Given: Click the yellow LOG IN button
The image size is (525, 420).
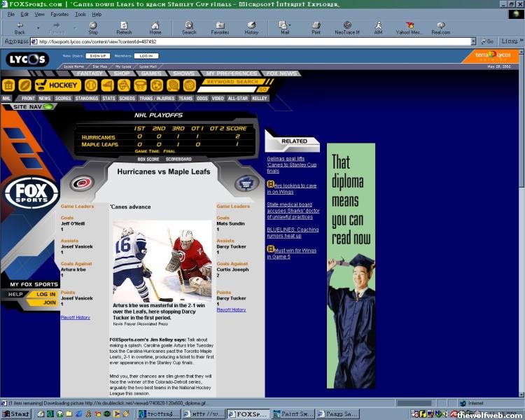Looking at the screenshot, I should point(45,295).
